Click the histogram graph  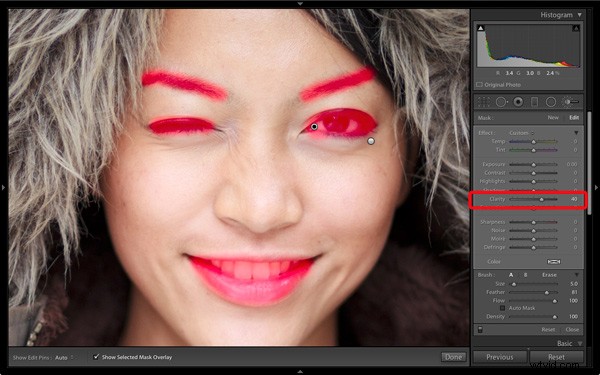tap(528, 46)
